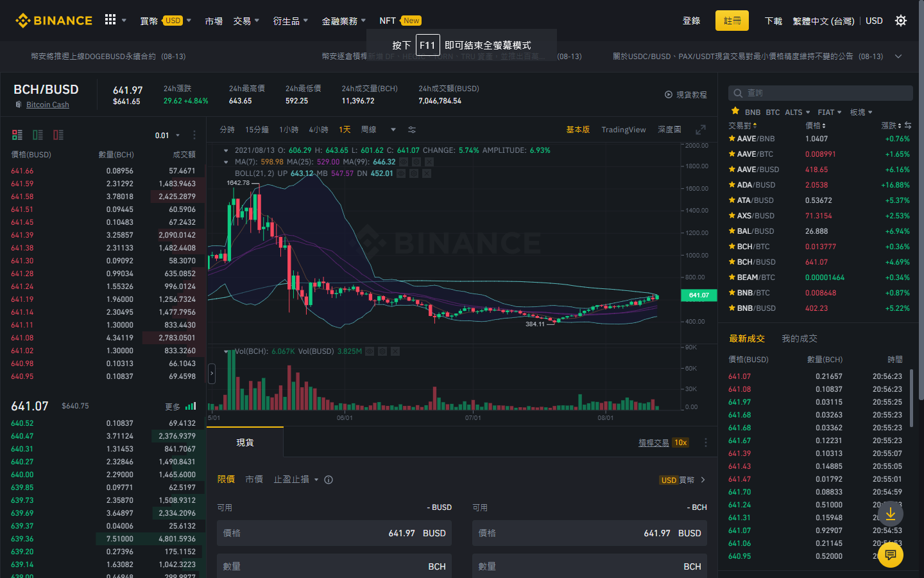Toggle MA indicator visibility eye

click(404, 162)
